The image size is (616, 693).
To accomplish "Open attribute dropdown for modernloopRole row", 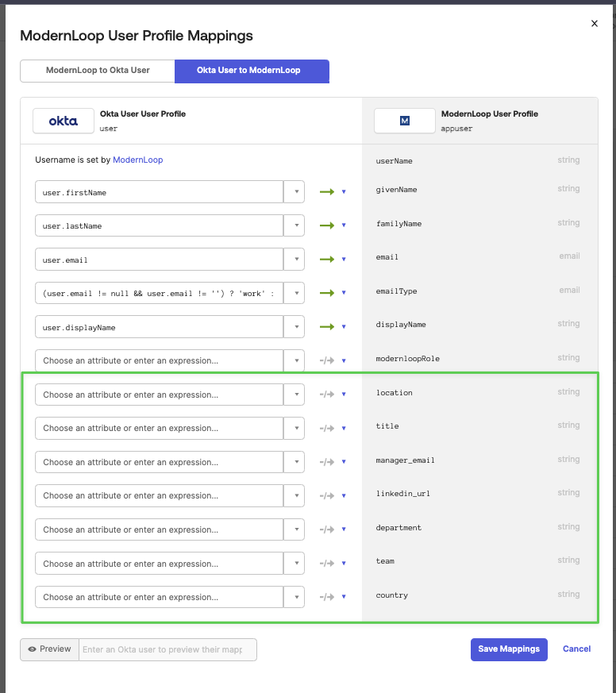I will pyautogui.click(x=294, y=360).
